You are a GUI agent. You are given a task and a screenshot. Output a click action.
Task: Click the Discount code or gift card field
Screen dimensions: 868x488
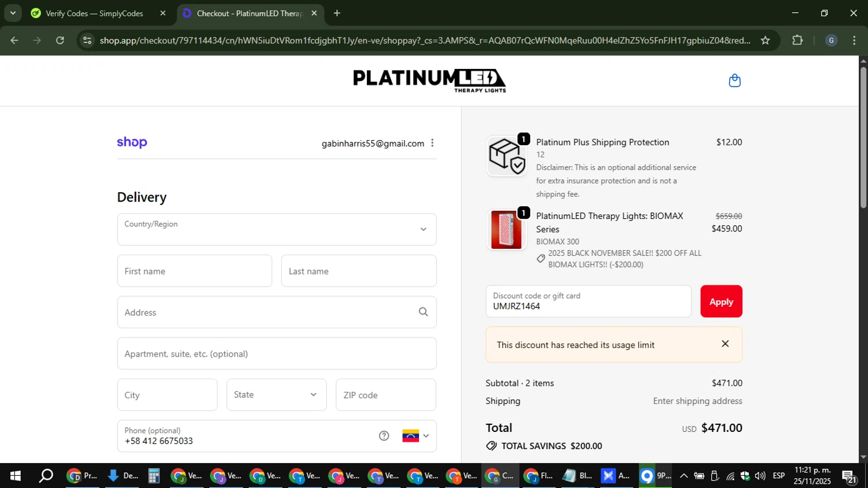(589, 301)
